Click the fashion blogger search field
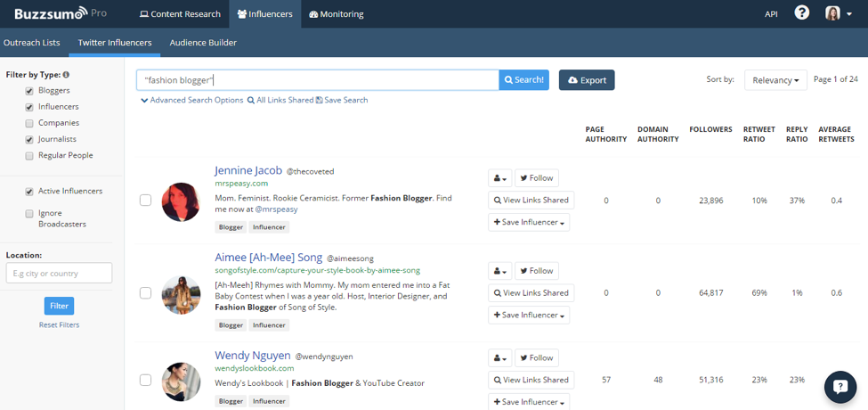Image resolution: width=868 pixels, height=410 pixels. [x=318, y=80]
